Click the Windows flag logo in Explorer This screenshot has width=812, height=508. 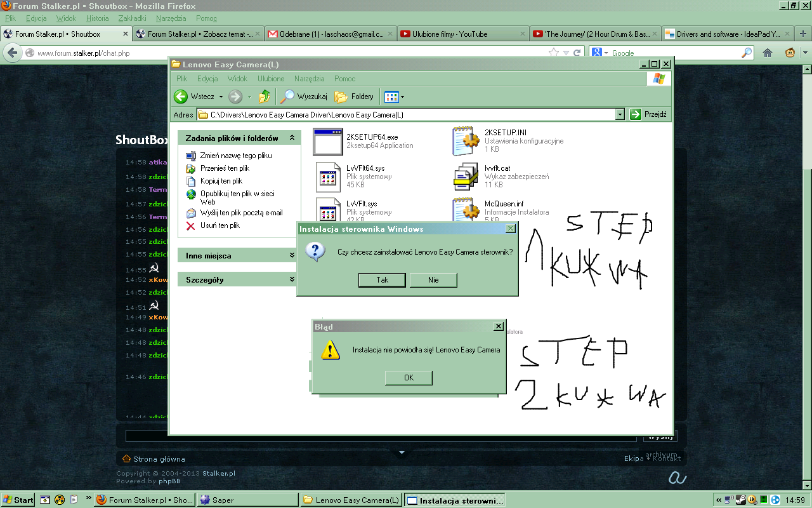(658, 79)
